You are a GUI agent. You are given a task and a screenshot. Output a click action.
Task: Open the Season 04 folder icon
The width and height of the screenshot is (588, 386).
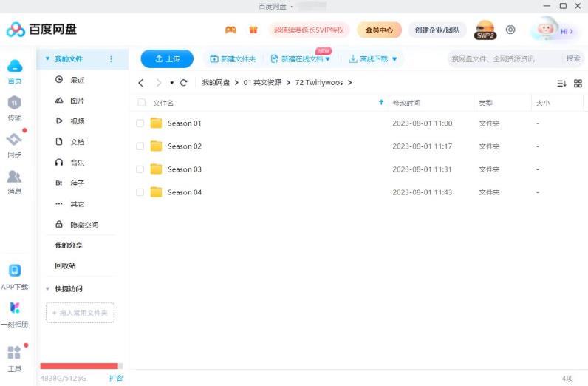156,192
